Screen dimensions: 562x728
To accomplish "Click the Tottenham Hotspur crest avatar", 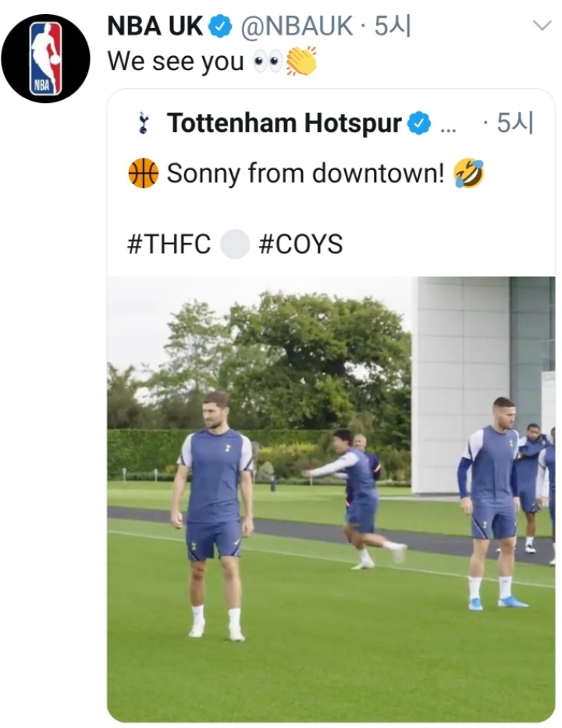I will (142, 123).
